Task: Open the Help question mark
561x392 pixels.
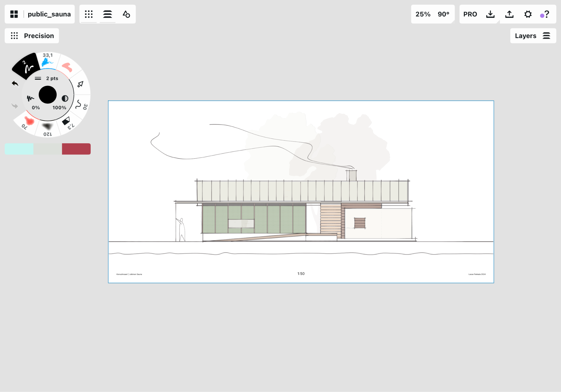Action: [x=546, y=14]
